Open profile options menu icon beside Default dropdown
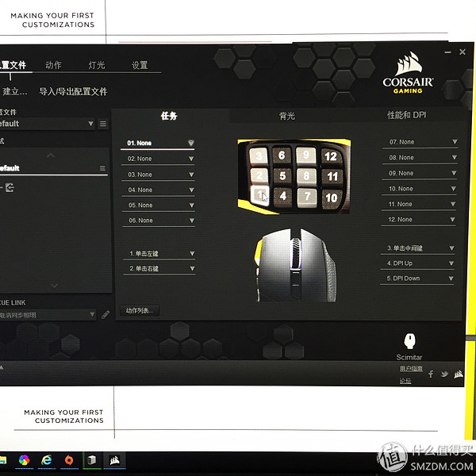The width and height of the screenshot is (476, 476). point(103,124)
